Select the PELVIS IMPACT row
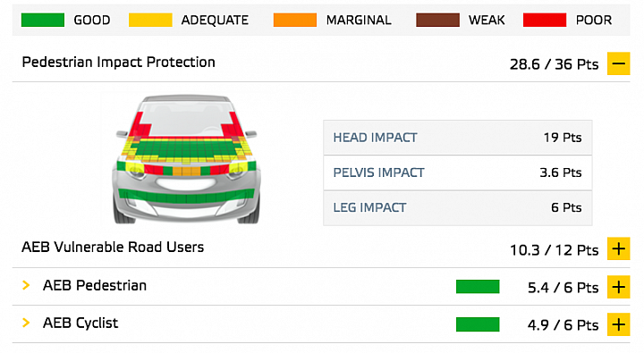Image resolution: width=644 pixels, height=353 pixels. (x=458, y=172)
